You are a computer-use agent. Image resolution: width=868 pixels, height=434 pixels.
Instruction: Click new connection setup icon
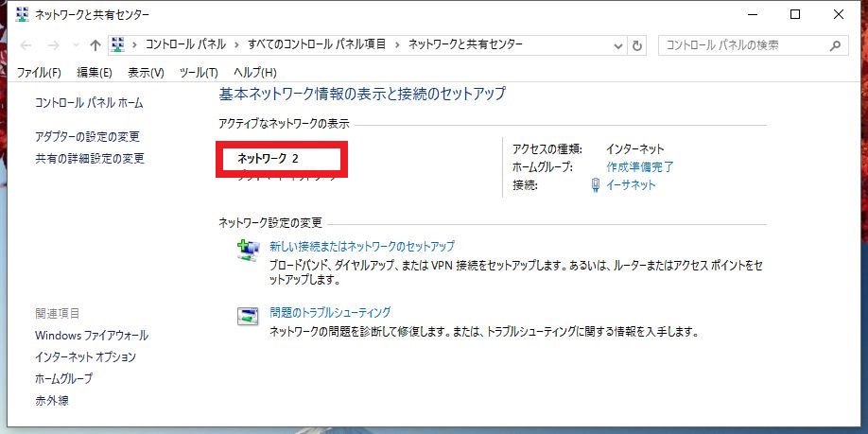248,251
